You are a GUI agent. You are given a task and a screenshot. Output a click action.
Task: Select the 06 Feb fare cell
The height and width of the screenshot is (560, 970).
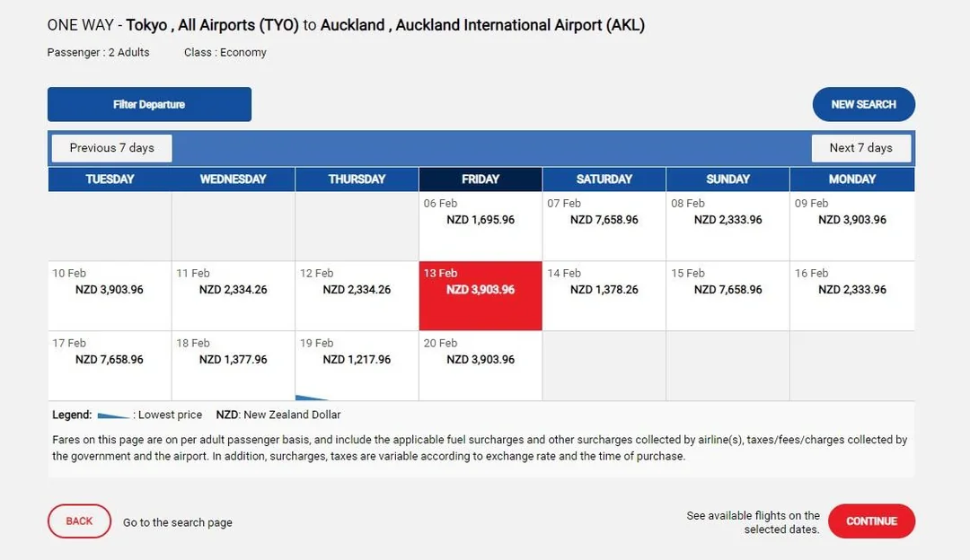click(x=481, y=225)
